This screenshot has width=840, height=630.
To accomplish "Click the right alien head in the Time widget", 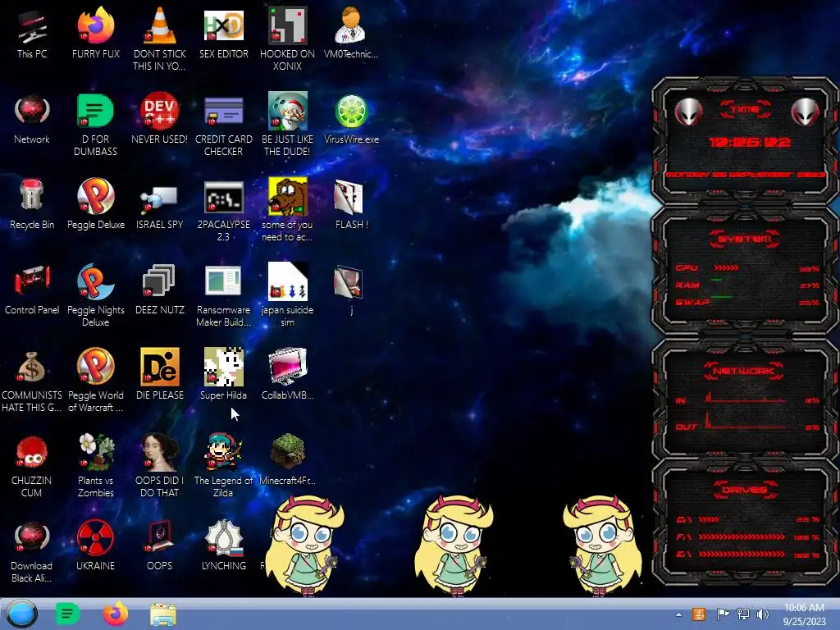I will pyautogui.click(x=806, y=112).
